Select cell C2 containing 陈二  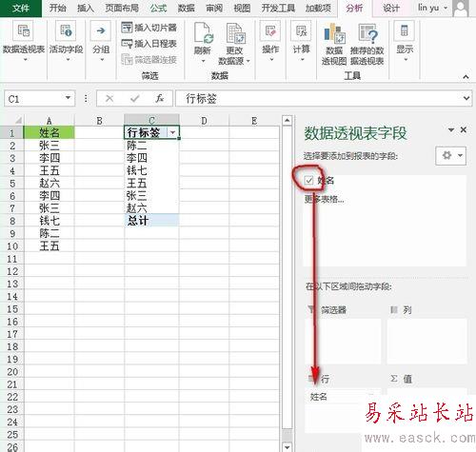click(151, 146)
